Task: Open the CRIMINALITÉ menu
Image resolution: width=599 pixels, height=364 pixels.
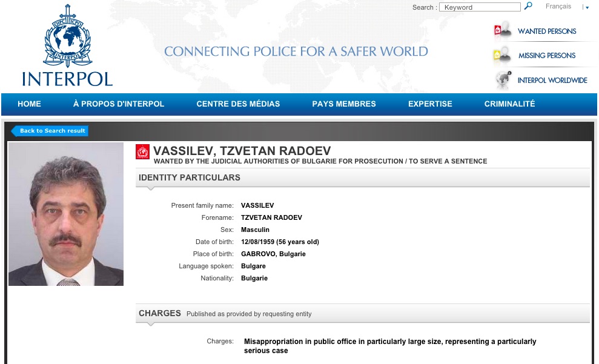Action: (509, 104)
